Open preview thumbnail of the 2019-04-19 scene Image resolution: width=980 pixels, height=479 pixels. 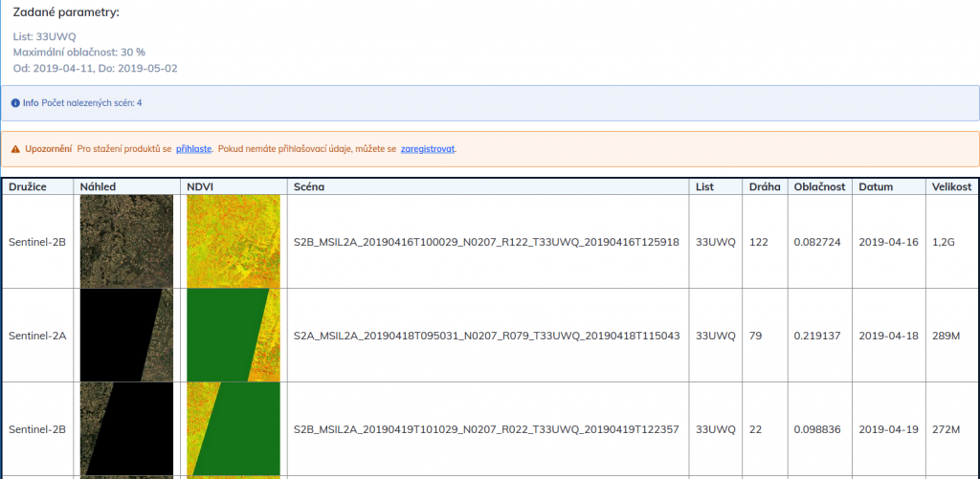[x=127, y=428]
